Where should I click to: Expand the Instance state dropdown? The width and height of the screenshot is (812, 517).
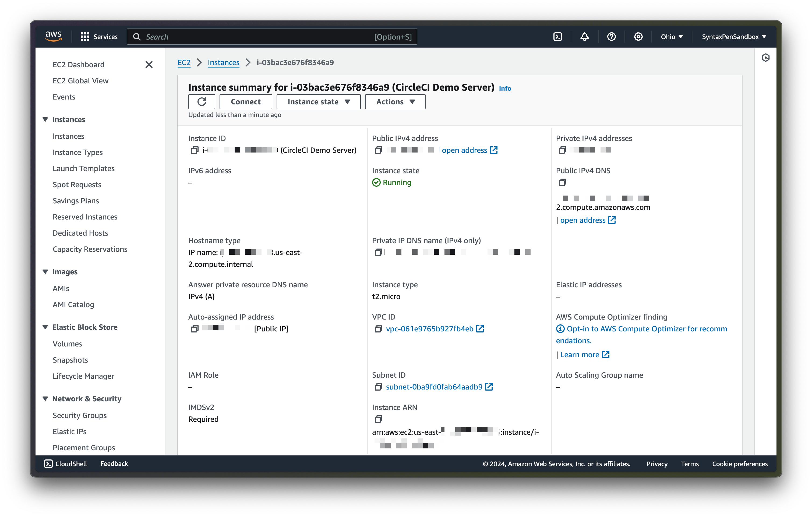tap(318, 101)
